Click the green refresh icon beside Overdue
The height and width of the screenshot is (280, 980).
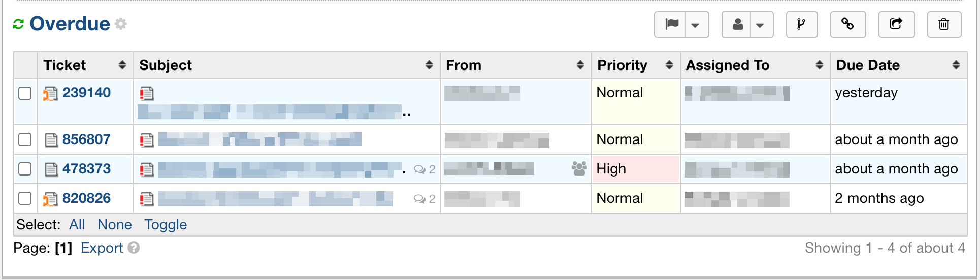[x=18, y=24]
